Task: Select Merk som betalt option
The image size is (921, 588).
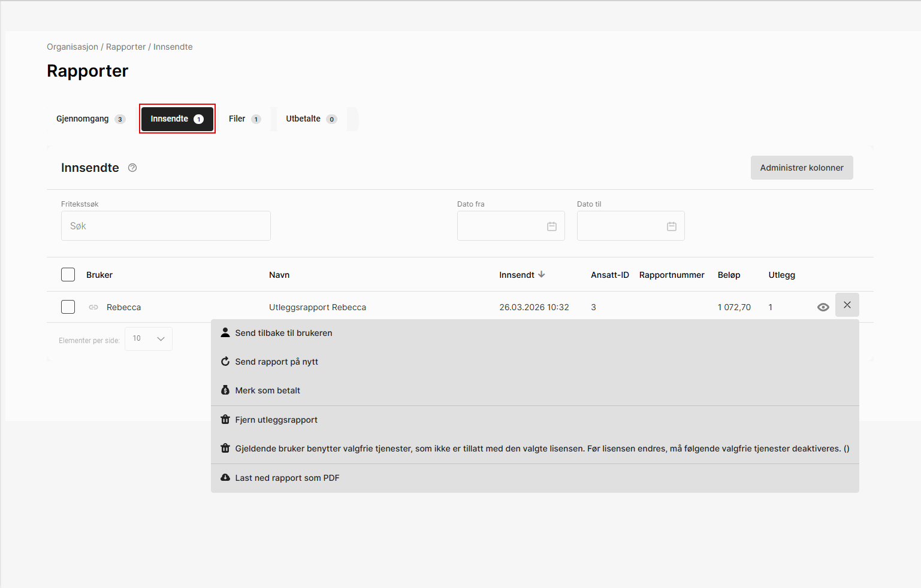Action: click(267, 390)
